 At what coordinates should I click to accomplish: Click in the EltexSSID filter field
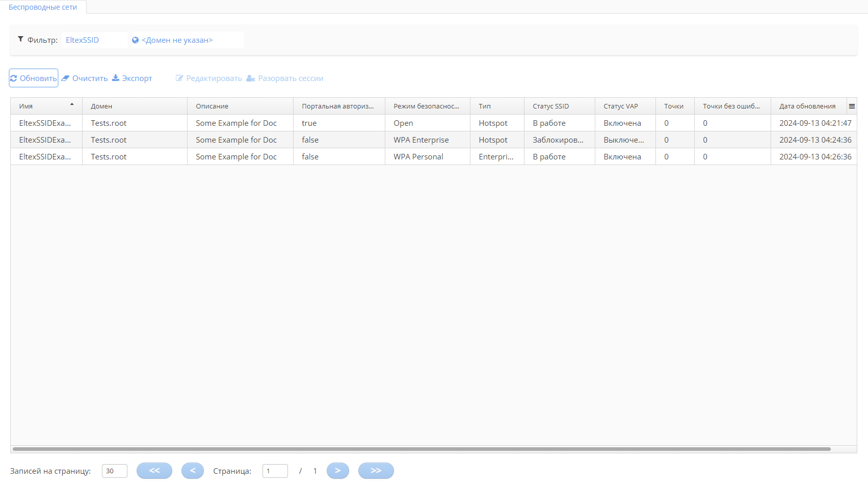coord(94,40)
